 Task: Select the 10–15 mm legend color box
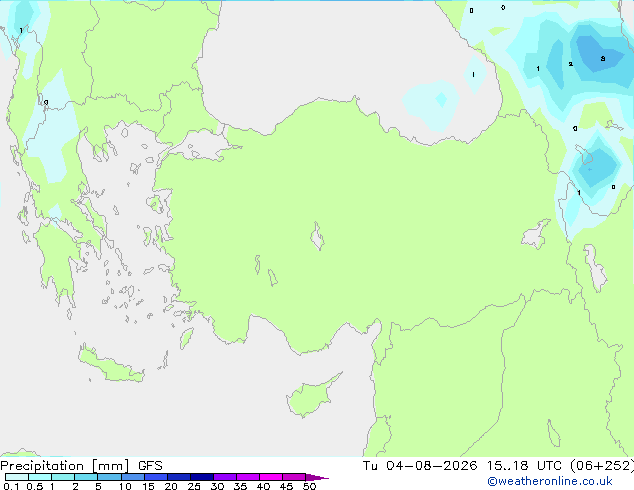[x=132, y=477]
